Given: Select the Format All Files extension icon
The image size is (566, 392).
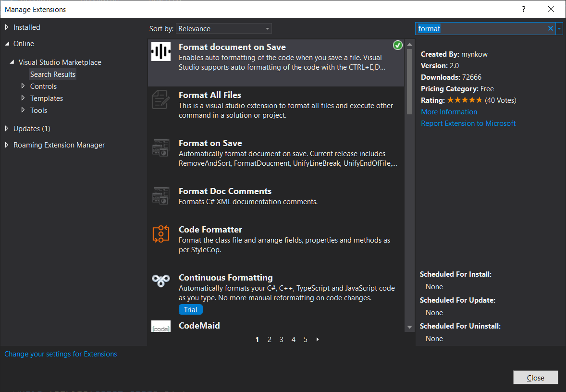Looking at the screenshot, I should tap(161, 99).
